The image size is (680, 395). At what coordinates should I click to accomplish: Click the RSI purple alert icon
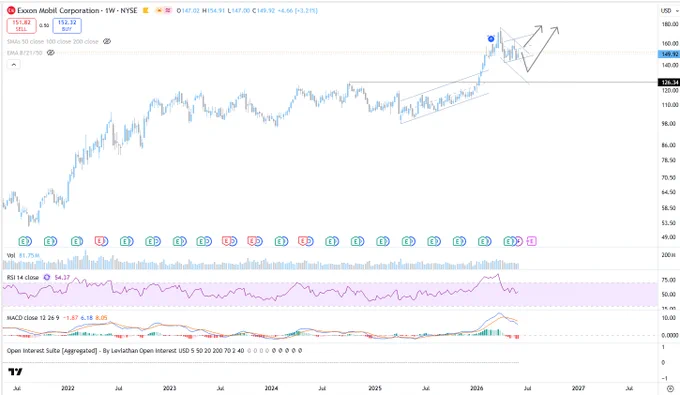pos(46,277)
